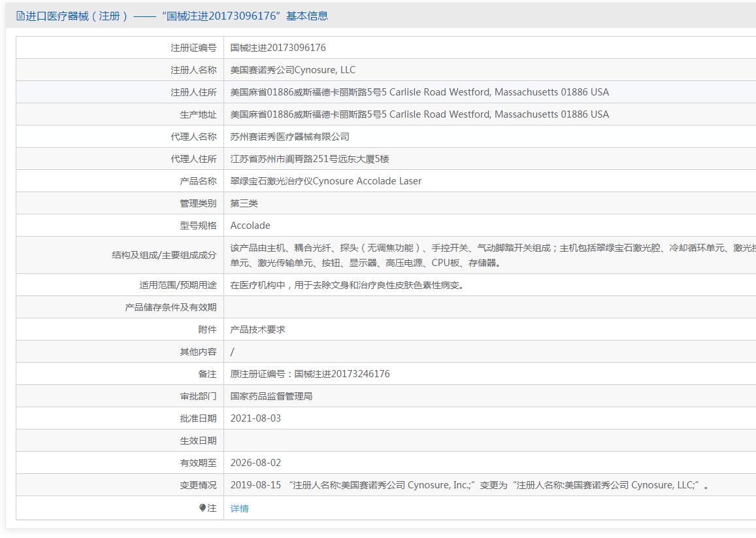Click 产品技术要求 attachment entry
Image resolution: width=756 pixels, height=538 pixels.
tap(257, 329)
